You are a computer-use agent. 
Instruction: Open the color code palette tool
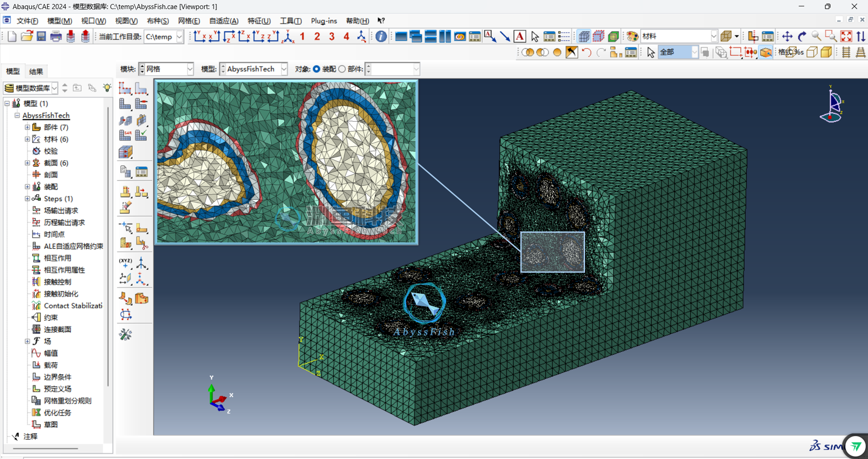pyautogui.click(x=632, y=36)
